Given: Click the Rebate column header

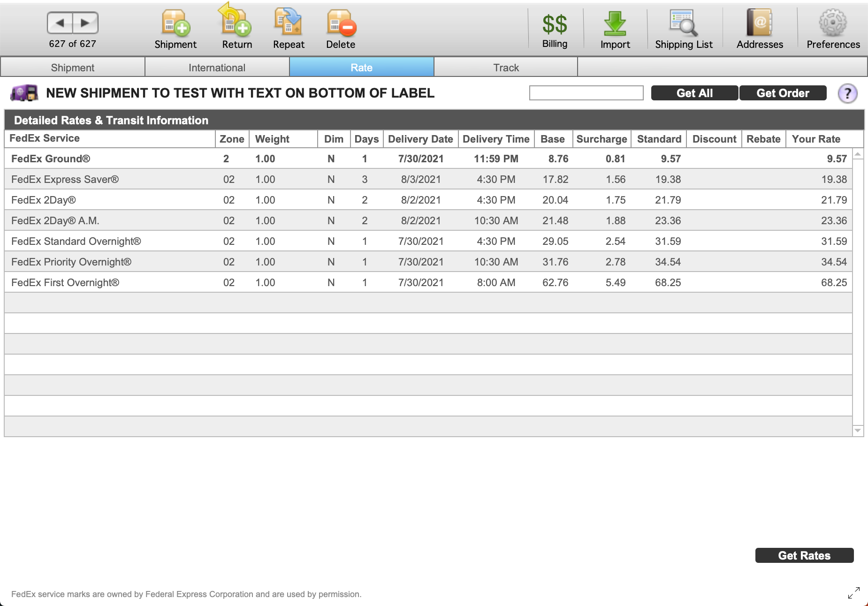Looking at the screenshot, I should coord(763,139).
